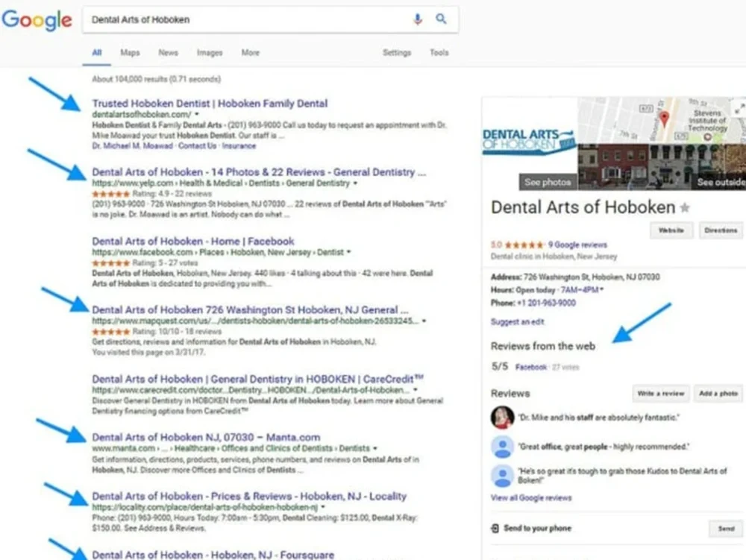Image resolution: width=746 pixels, height=560 pixels.
Task: Open Trusted Hoboken Dentist result
Action: tap(210, 103)
